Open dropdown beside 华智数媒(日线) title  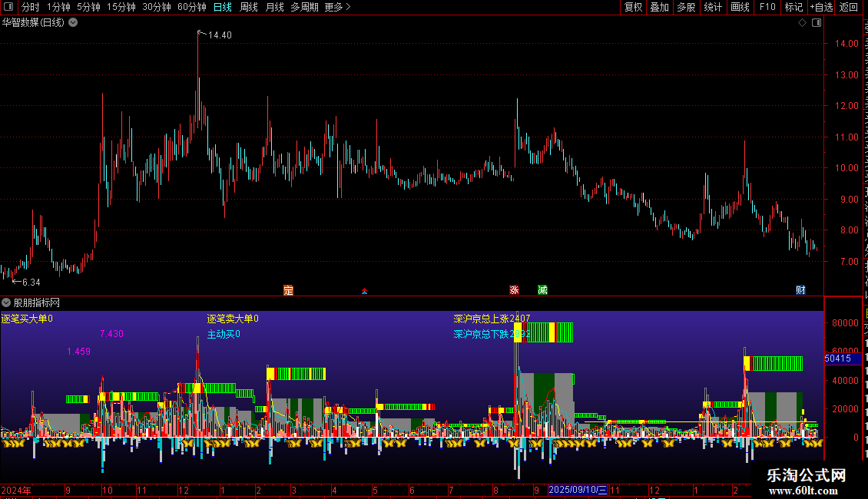point(73,23)
